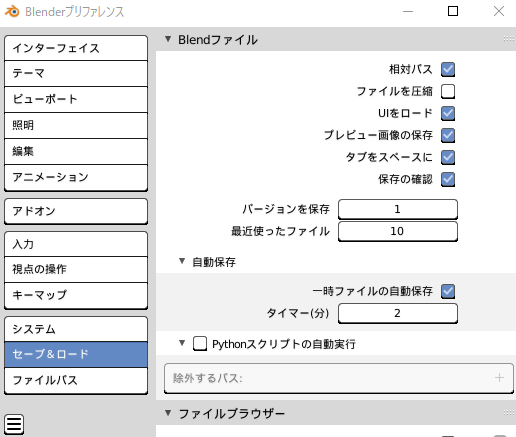Screen dimensions: 516x437
Task: Open the 編集 section
Action: pos(76,151)
